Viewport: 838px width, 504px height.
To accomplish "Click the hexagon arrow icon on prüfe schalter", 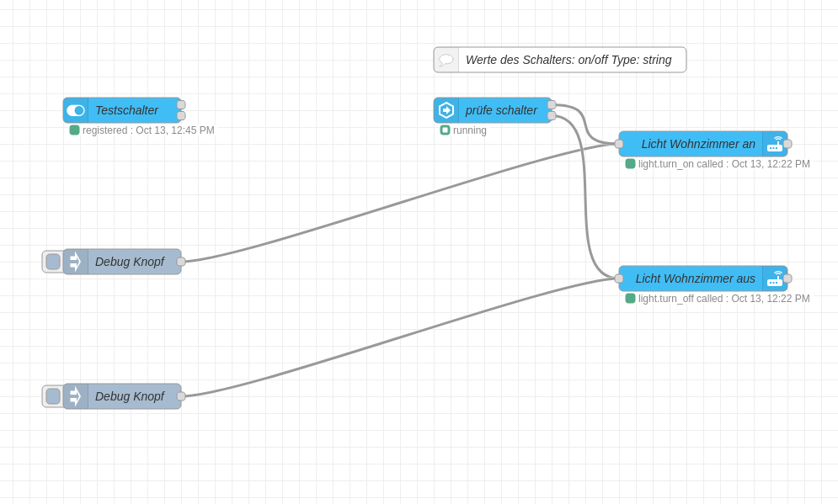I will [446, 110].
